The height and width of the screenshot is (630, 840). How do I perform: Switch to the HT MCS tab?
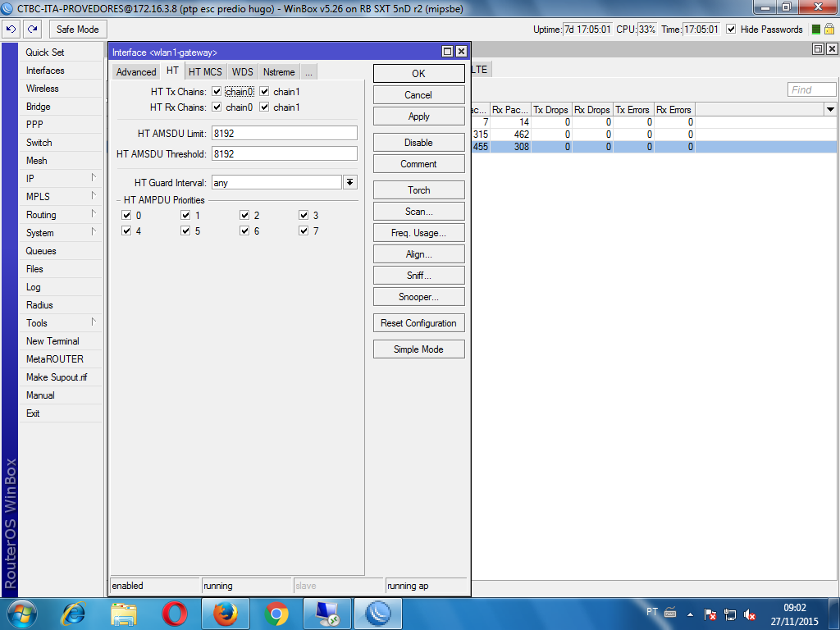click(205, 72)
